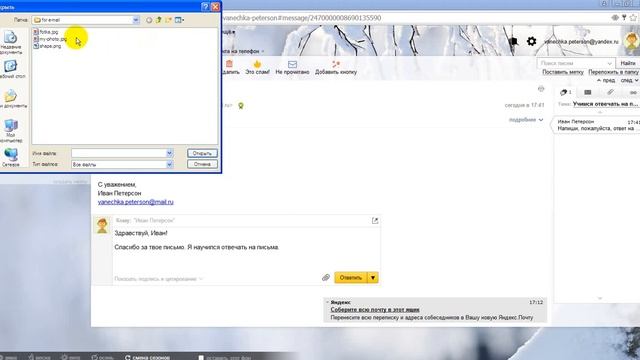The height and width of the screenshot is (360, 640).
Task: Click the reply form sender avatar
Action: click(x=102, y=225)
